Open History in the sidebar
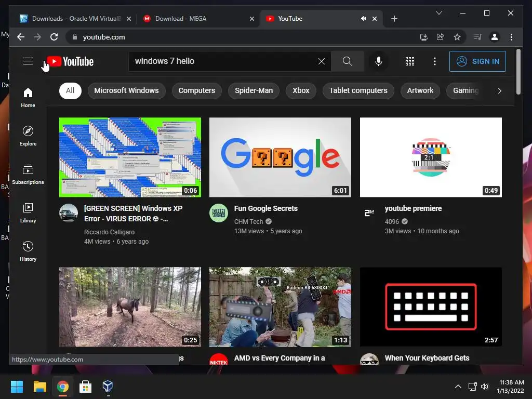This screenshot has width=532, height=399. [x=28, y=251]
